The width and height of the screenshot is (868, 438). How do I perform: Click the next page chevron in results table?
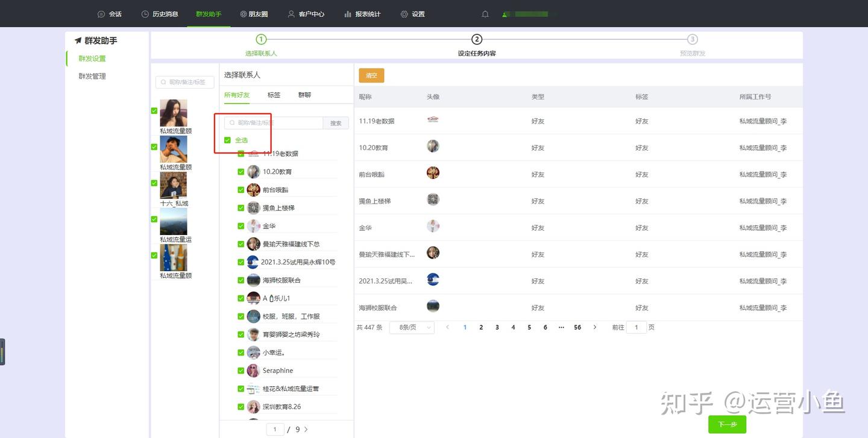click(594, 327)
